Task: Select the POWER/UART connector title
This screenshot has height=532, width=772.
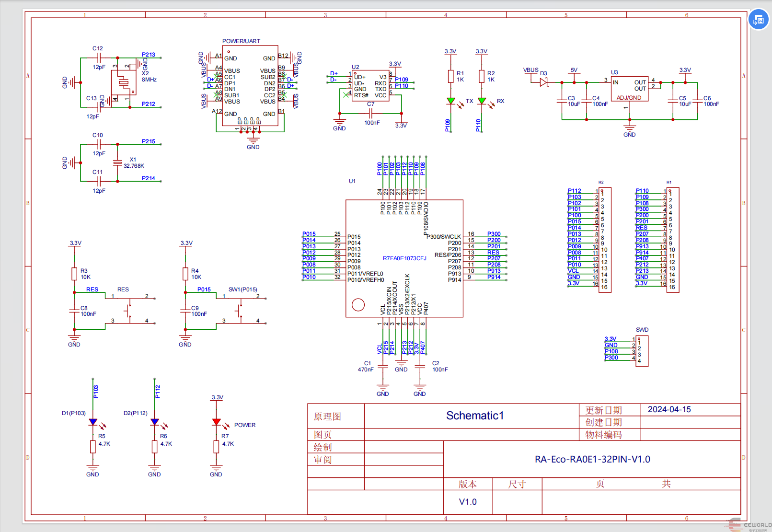Action: [x=241, y=41]
